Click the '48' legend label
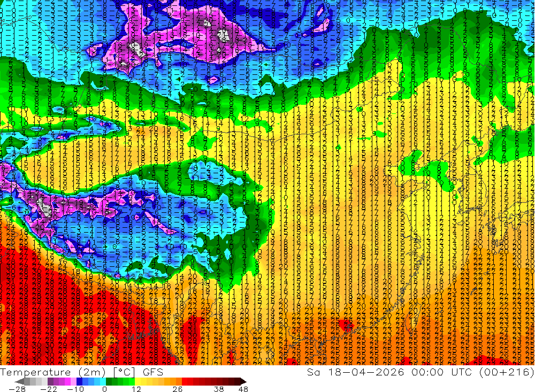The width and height of the screenshot is (535, 392). pos(243,389)
